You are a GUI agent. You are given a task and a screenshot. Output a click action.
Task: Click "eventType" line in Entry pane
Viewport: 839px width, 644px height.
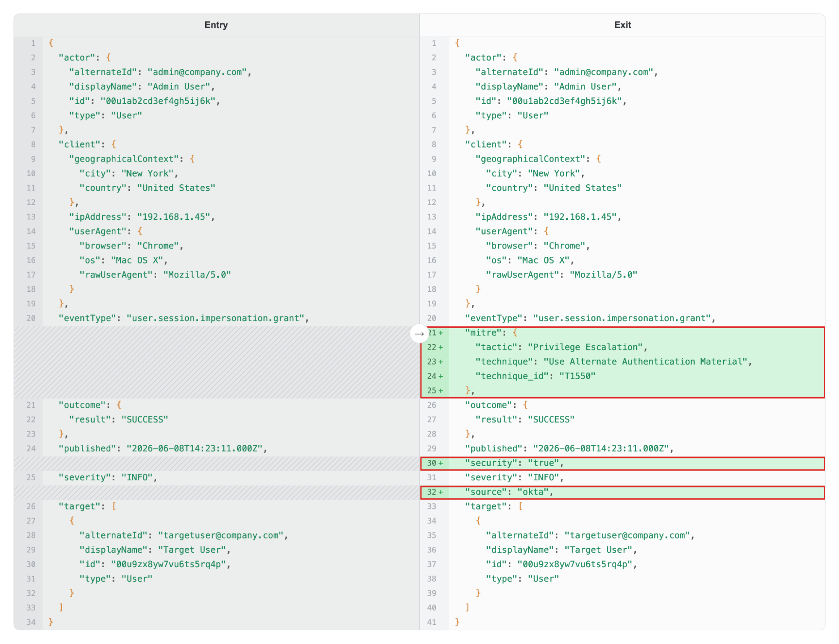tap(183, 318)
